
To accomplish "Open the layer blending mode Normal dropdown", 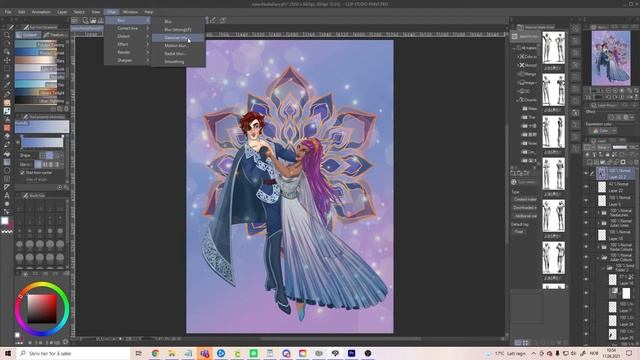I will [603, 147].
